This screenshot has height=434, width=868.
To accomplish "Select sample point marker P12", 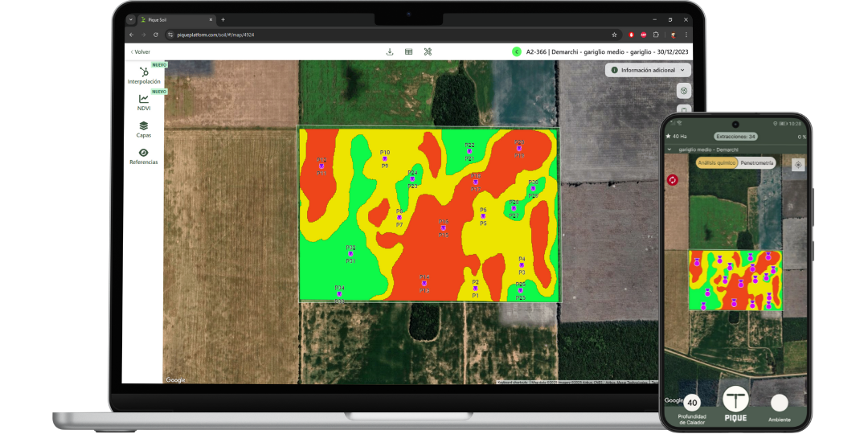I will click(321, 166).
